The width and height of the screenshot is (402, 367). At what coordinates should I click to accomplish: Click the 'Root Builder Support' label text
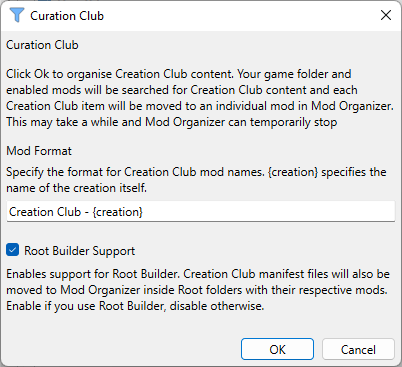point(80,251)
